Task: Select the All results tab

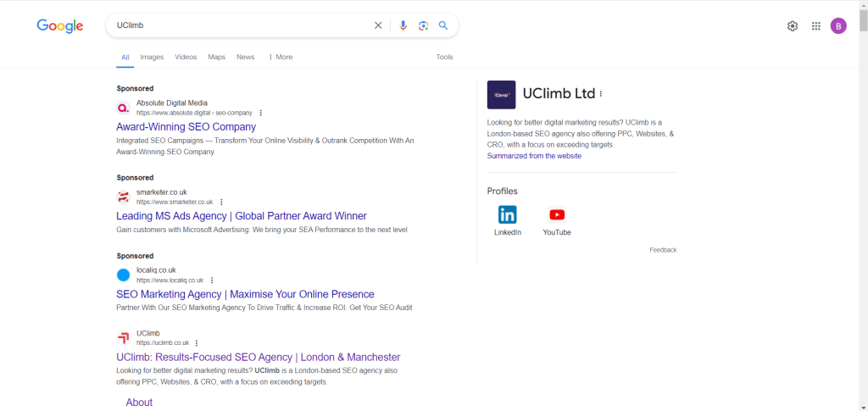Action: (x=125, y=57)
